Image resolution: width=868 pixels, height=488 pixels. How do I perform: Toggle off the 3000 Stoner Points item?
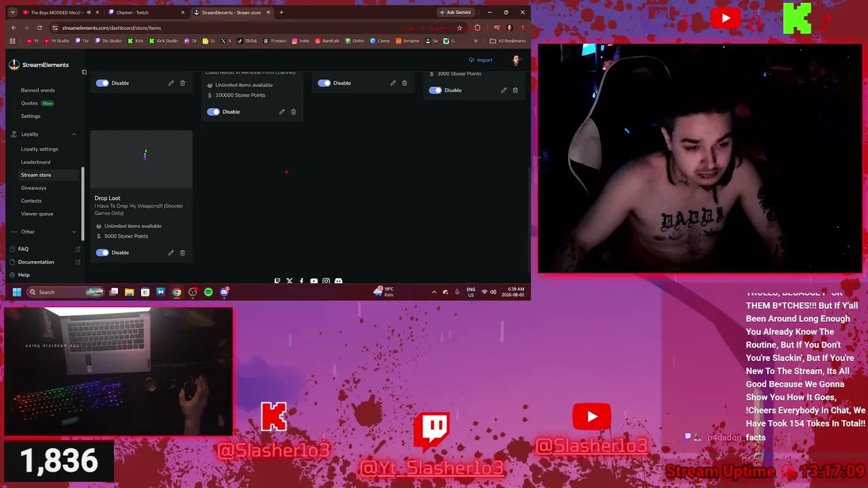(435, 90)
